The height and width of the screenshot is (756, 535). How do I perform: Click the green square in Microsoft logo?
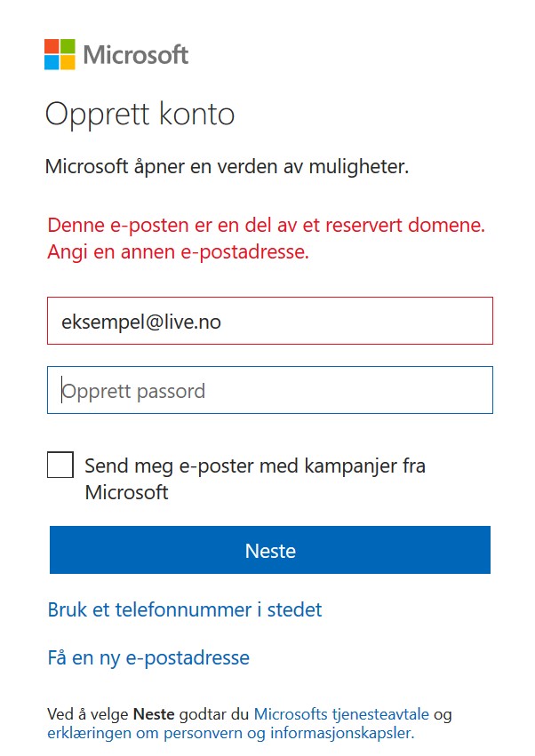click(x=68, y=46)
